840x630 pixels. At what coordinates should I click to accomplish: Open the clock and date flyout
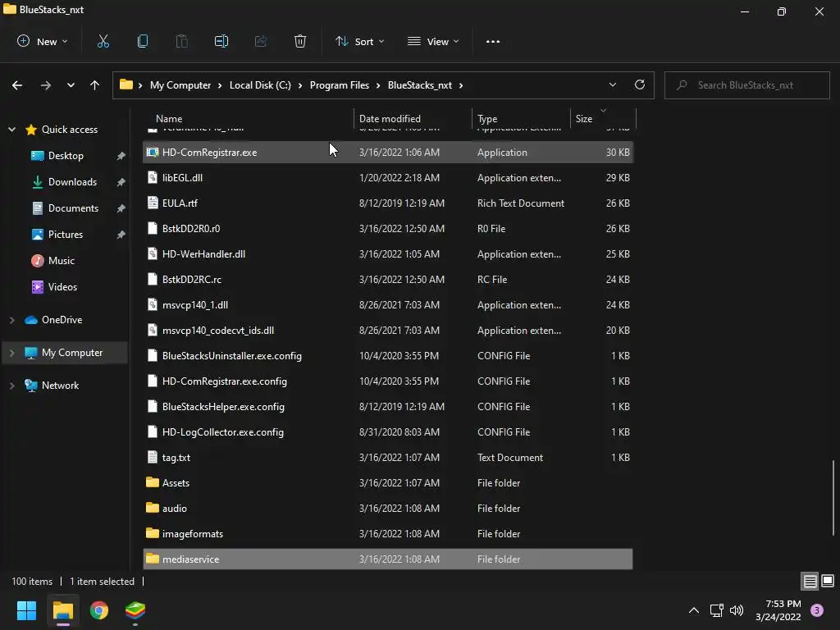778,610
